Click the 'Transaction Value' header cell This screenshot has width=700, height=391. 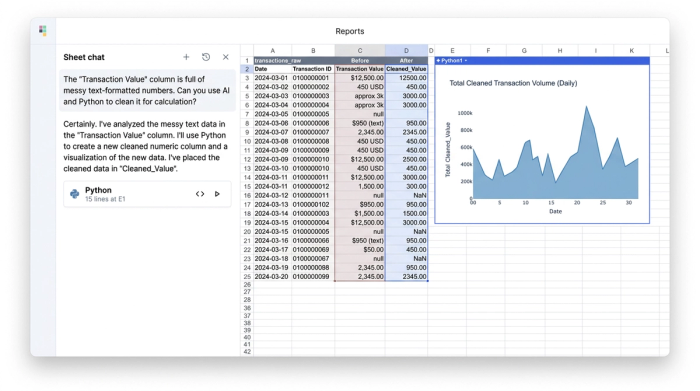pos(360,69)
